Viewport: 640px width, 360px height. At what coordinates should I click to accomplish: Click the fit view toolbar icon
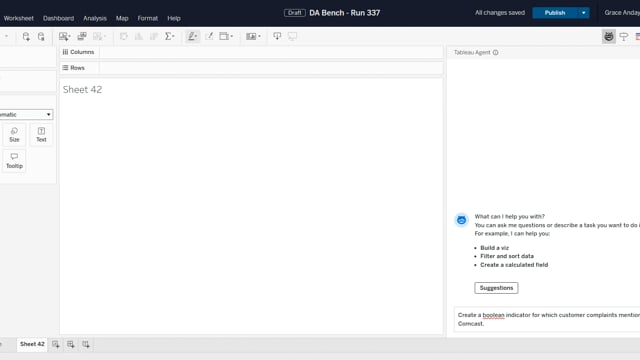[224, 36]
